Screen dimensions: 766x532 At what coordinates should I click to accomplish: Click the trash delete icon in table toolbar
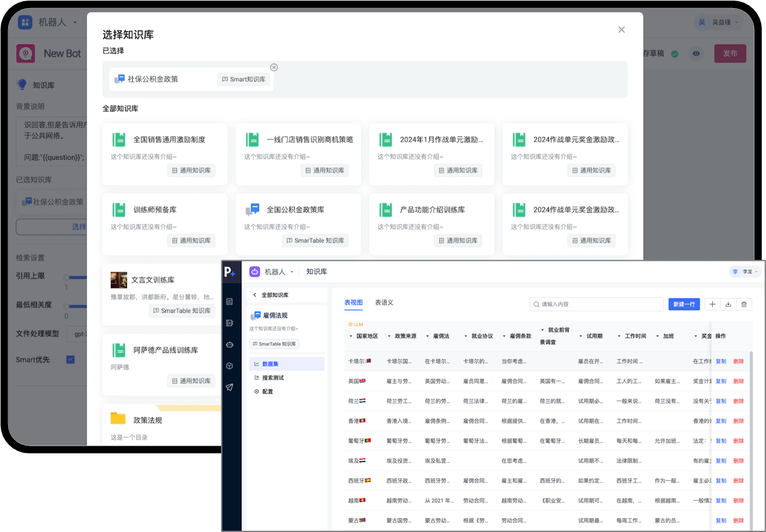click(x=743, y=304)
